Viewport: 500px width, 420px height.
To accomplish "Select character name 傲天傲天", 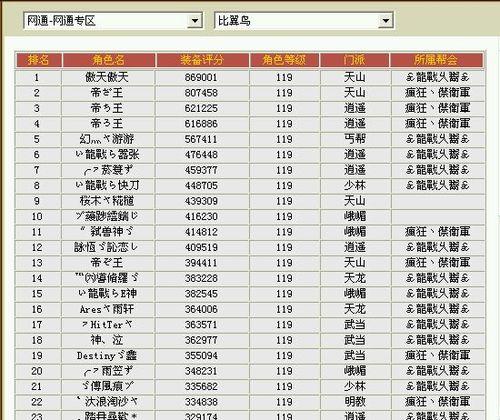I will point(107,77).
